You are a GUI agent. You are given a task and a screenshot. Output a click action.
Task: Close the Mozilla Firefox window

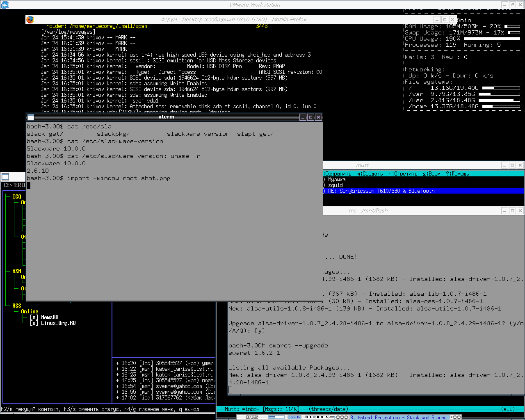click(452, 20)
